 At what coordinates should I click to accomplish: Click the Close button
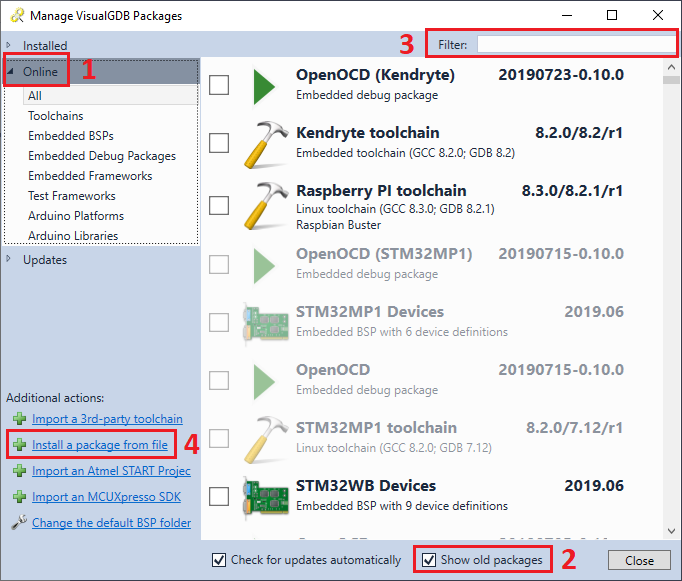point(639,560)
